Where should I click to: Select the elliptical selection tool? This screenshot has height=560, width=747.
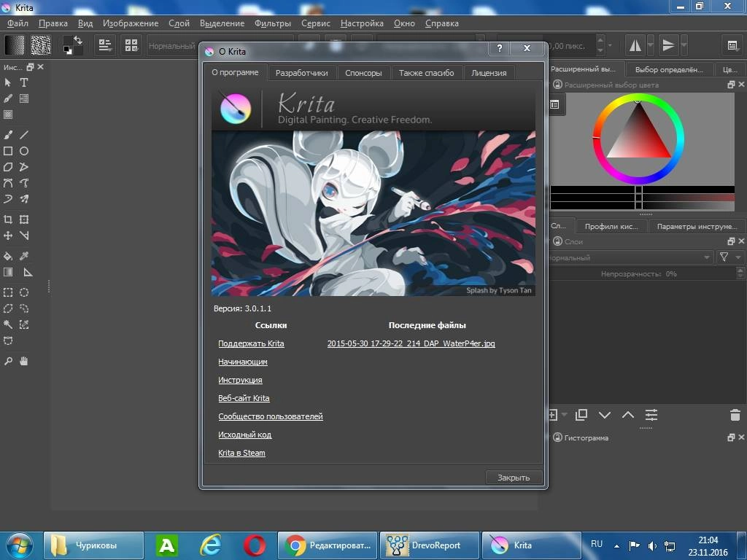pyautogui.click(x=24, y=292)
